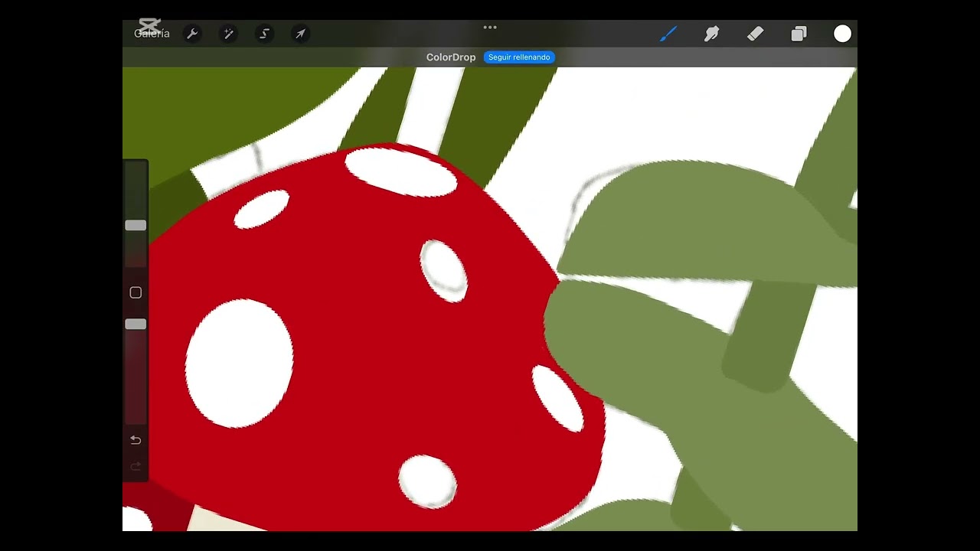Select the Eraser tool
The height and width of the screenshot is (551, 980).
tap(756, 34)
